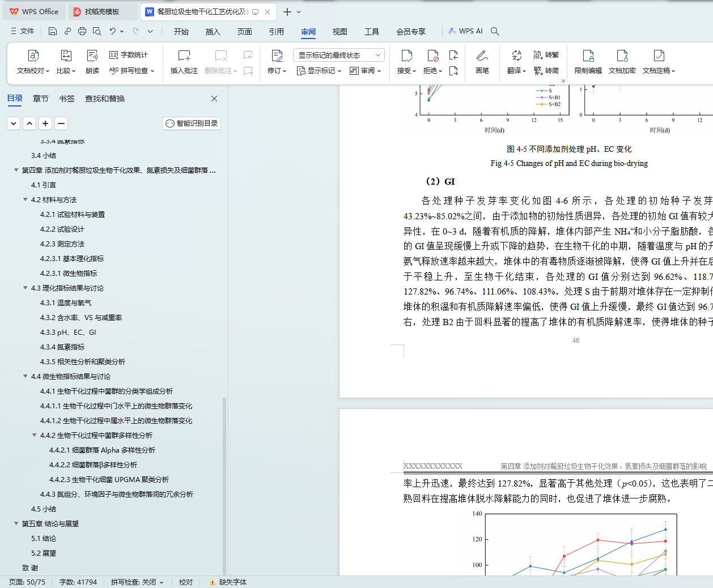Viewport: 713px width, 588px height.
Task: Click 文档加密 document encryption icon
Action: click(622, 56)
